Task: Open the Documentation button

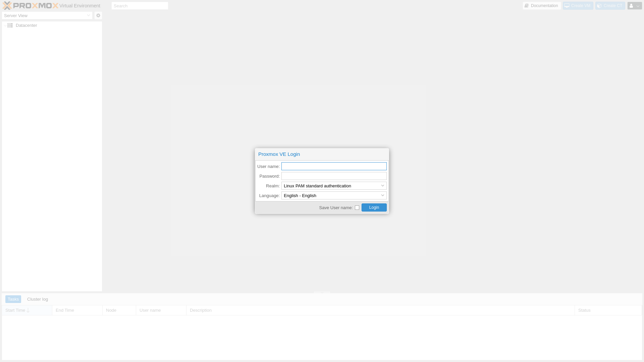Action: (x=542, y=6)
